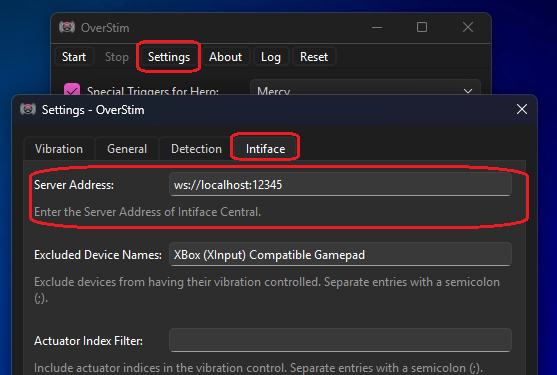Click the Settings window OverStim icon
Viewport: 557px width, 375px height.
coord(28,109)
